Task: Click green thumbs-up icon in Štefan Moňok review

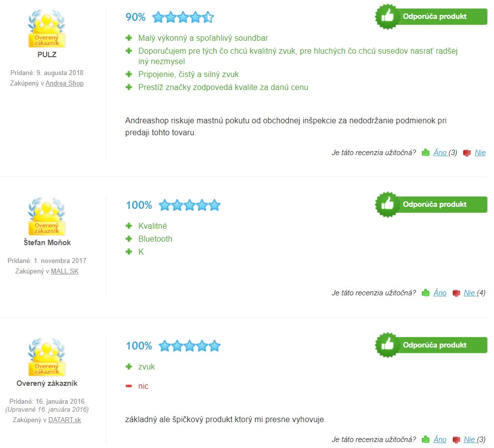Action: pos(425,293)
